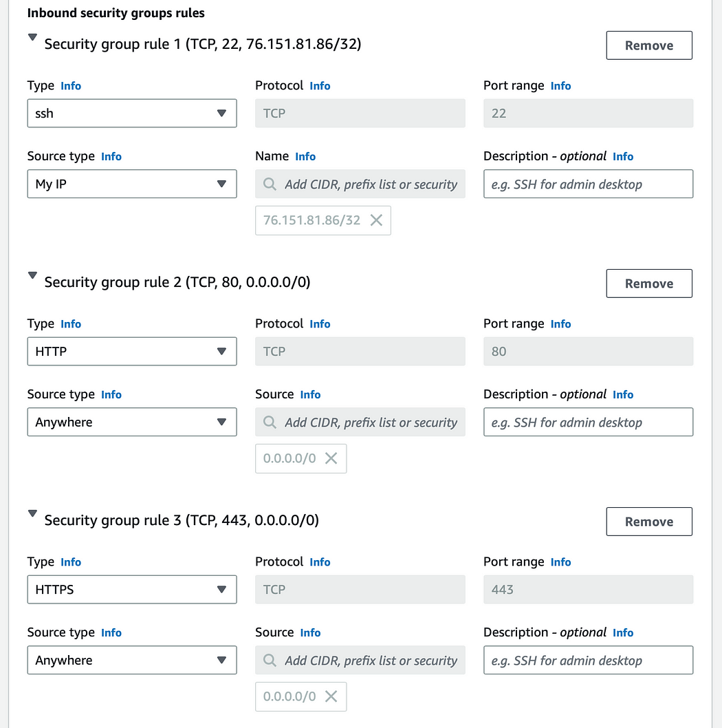Collapse Security group rule 1 section

coord(32,37)
